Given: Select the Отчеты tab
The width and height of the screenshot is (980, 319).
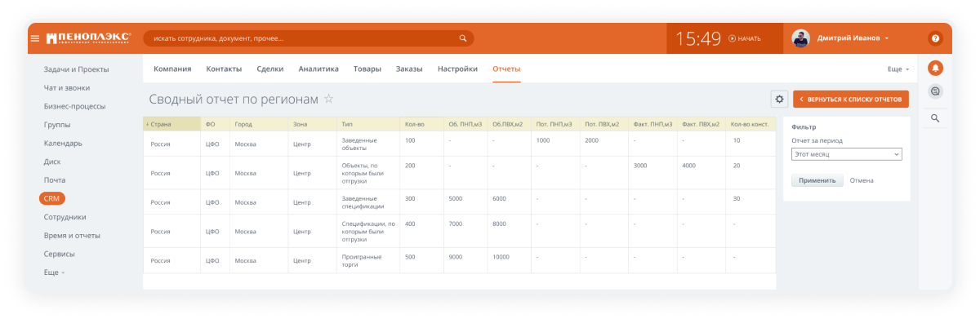Looking at the screenshot, I should pos(506,69).
